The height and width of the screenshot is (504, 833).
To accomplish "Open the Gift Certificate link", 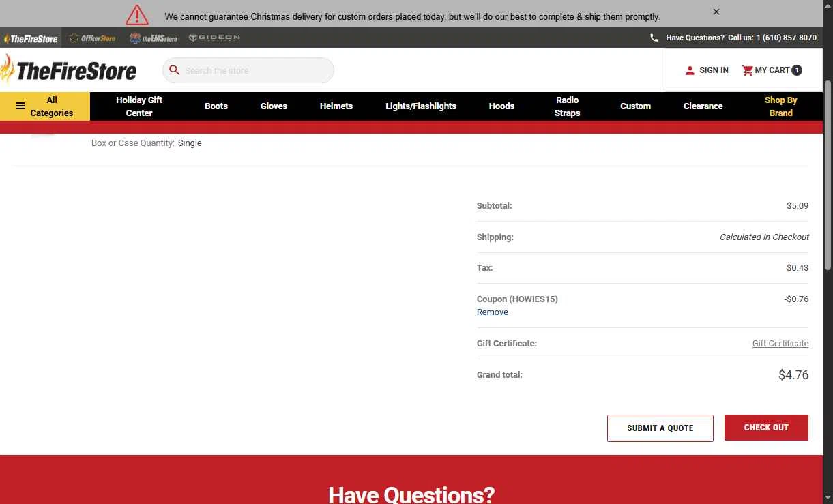I will [780, 344].
